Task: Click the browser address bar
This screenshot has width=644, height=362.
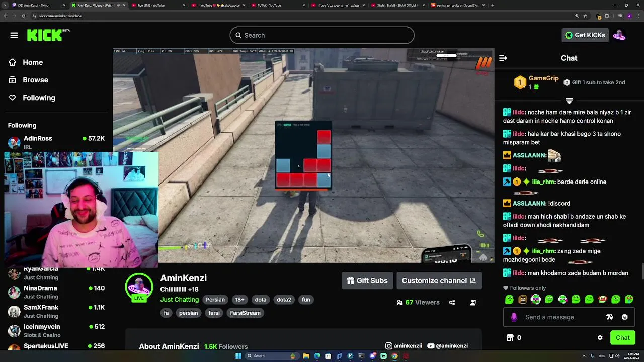Action: click(x=302, y=16)
